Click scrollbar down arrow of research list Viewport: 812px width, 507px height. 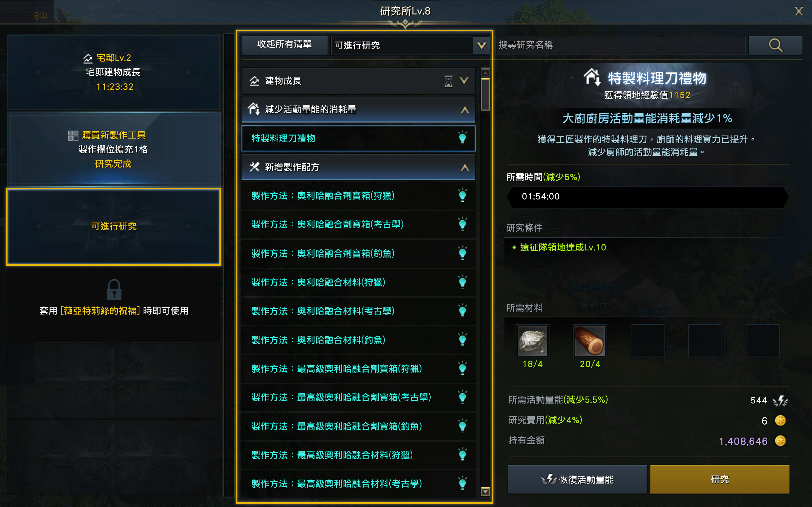(485, 492)
